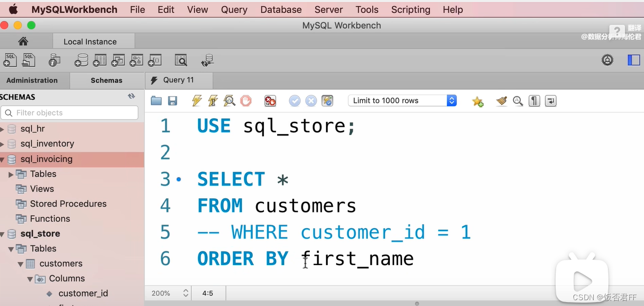Screen dimensions: 644x306
Task: Execute the whole script lightning icon
Action: 197,101
